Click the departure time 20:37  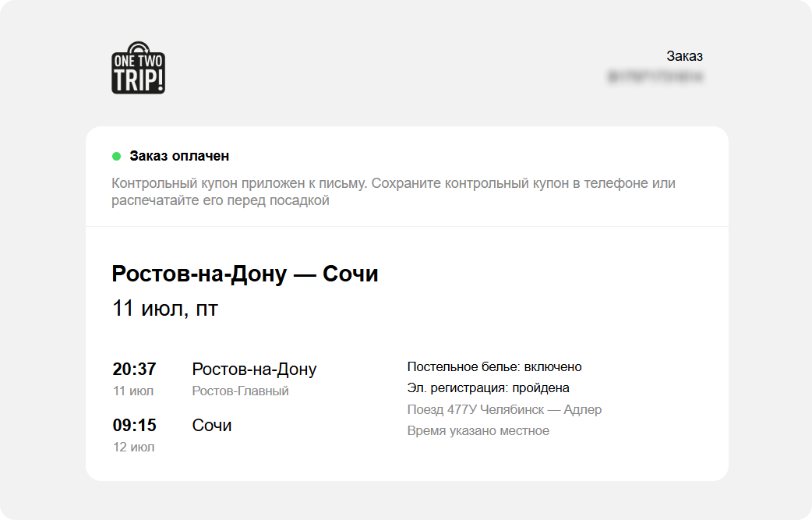pos(134,369)
